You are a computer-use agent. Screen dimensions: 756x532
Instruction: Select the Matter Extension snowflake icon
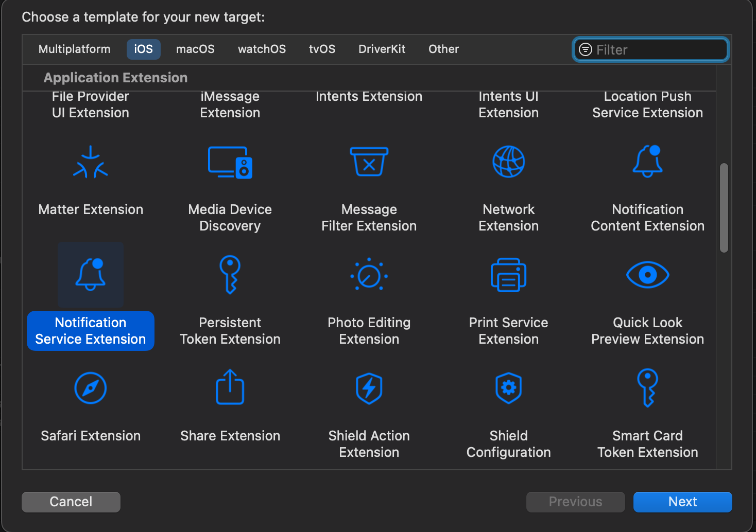coord(91,162)
